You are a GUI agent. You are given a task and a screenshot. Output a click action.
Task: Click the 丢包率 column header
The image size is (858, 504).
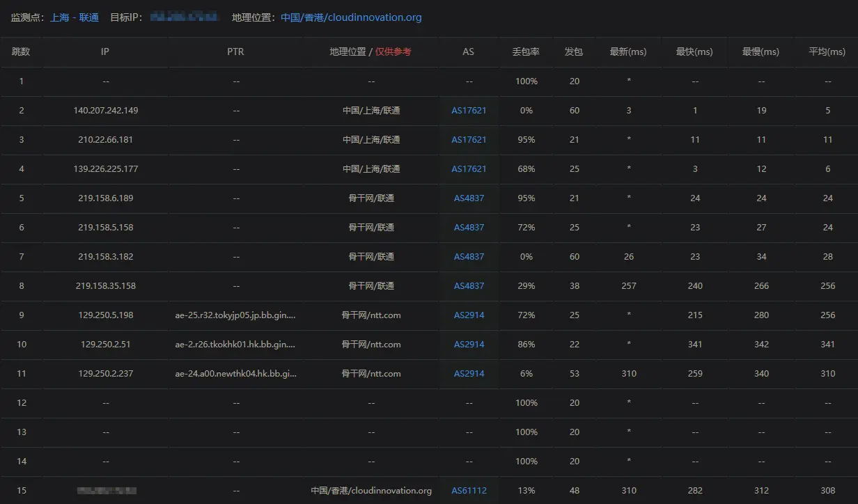pyautogui.click(x=526, y=52)
